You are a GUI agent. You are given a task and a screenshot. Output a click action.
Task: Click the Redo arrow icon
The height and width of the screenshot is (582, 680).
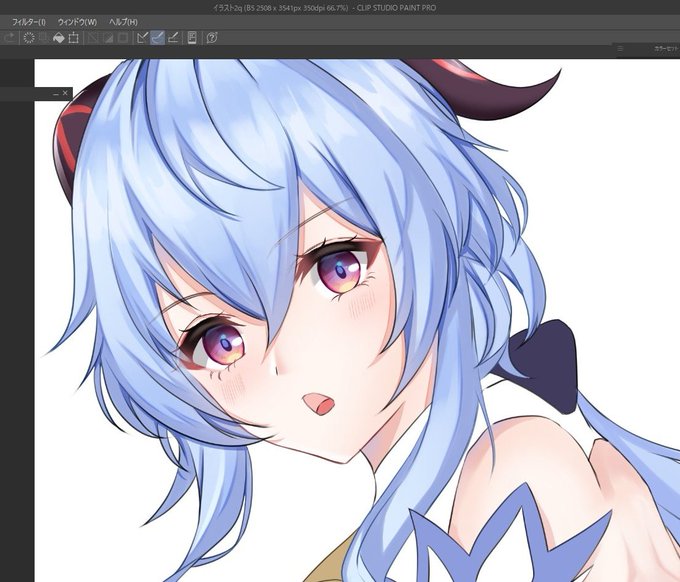tap(10, 38)
